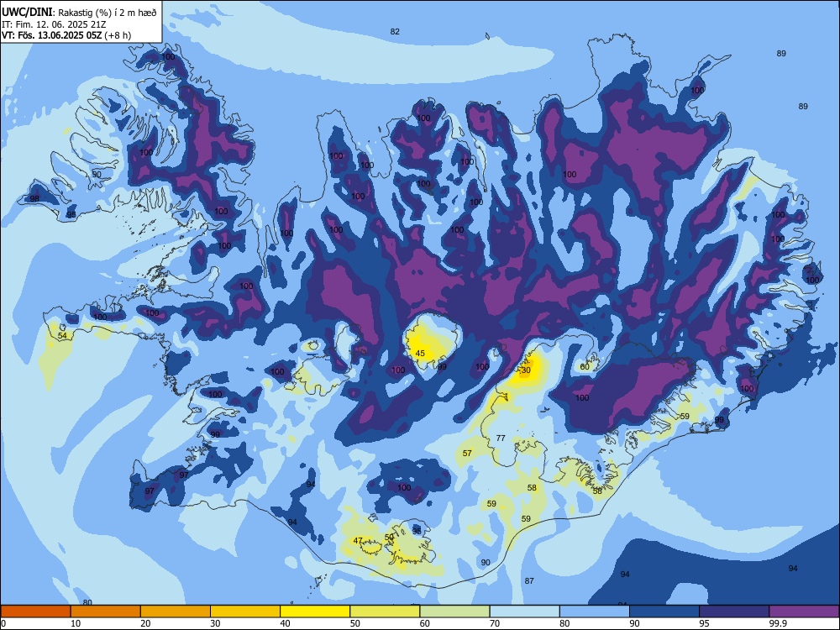Click the 70–80 light blue legend swatch
The image size is (840, 630).
pos(524,612)
